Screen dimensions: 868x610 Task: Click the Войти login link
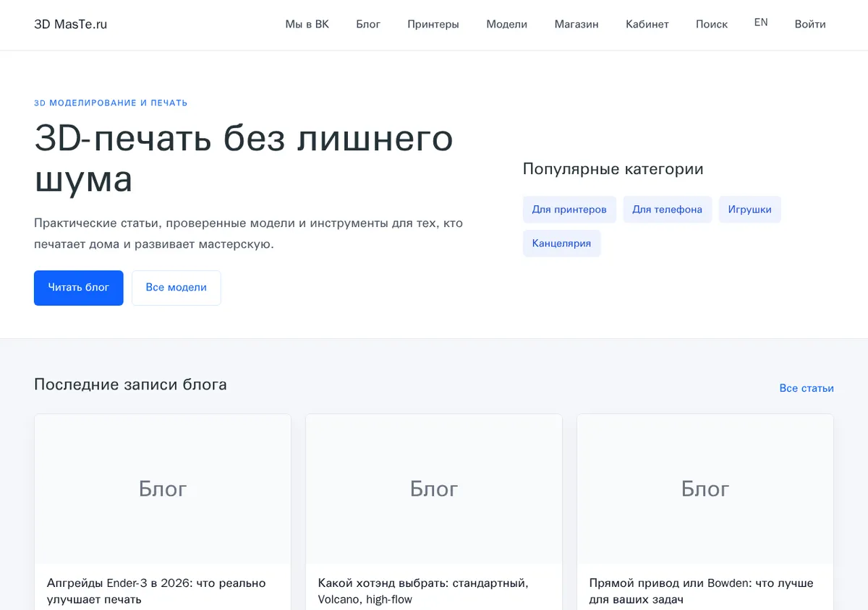point(810,25)
